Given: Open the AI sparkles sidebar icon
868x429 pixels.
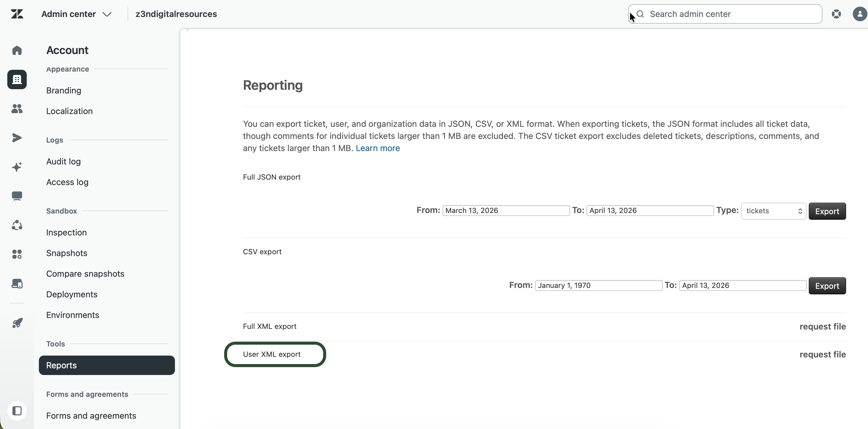Looking at the screenshot, I should 17,167.
